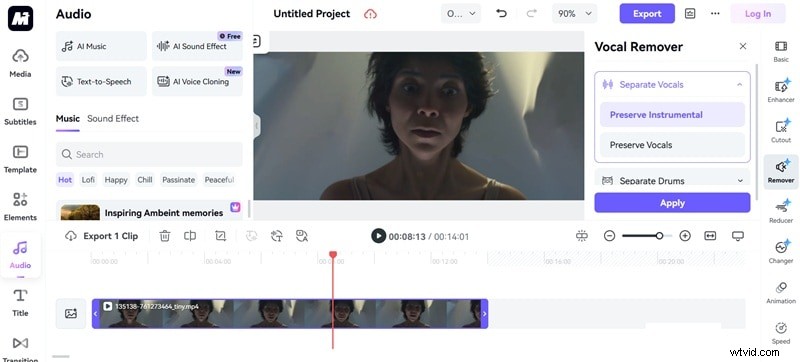
Task: Click the app logo icon
Action: pos(20,18)
